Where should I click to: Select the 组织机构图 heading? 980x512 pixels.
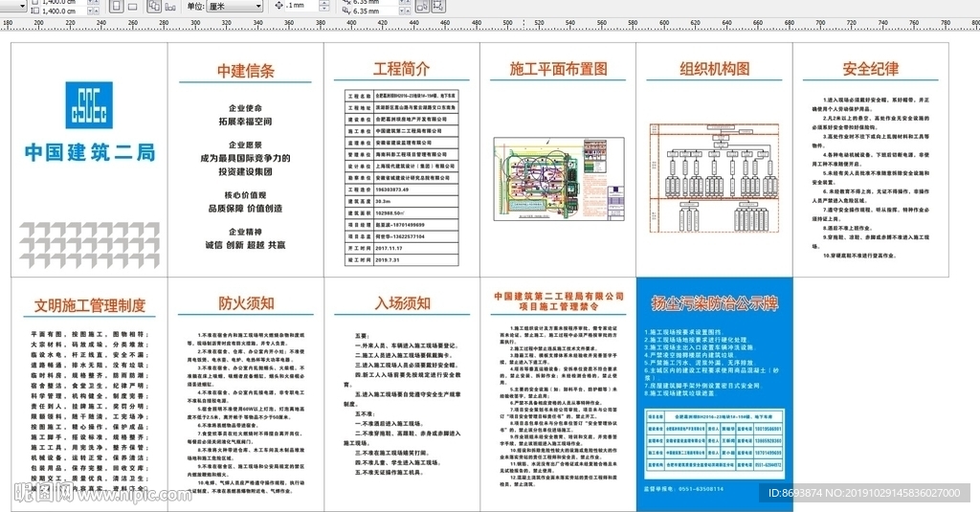714,69
